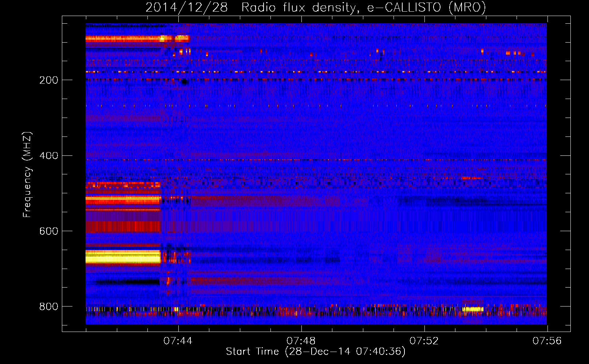Viewport: 589px width, 364px height.
Task: Click the 07:44 time tick label
Action: pyautogui.click(x=178, y=341)
